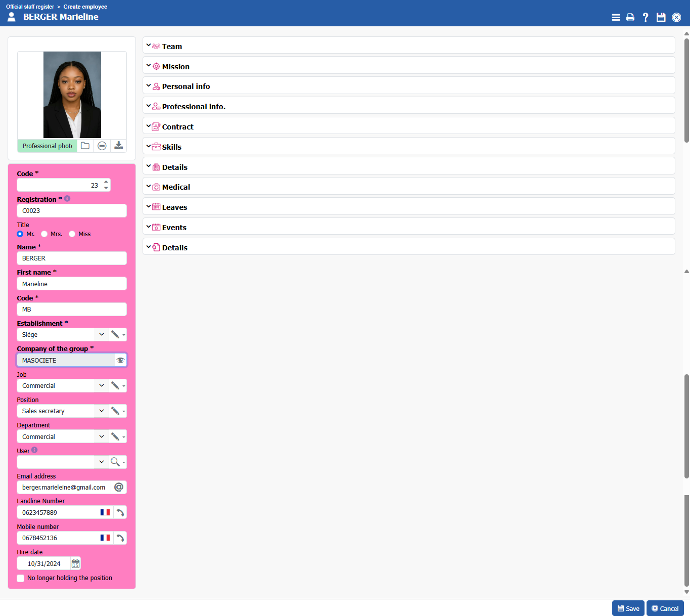Click the email @ icon
The width and height of the screenshot is (690, 616).
pyautogui.click(x=119, y=487)
